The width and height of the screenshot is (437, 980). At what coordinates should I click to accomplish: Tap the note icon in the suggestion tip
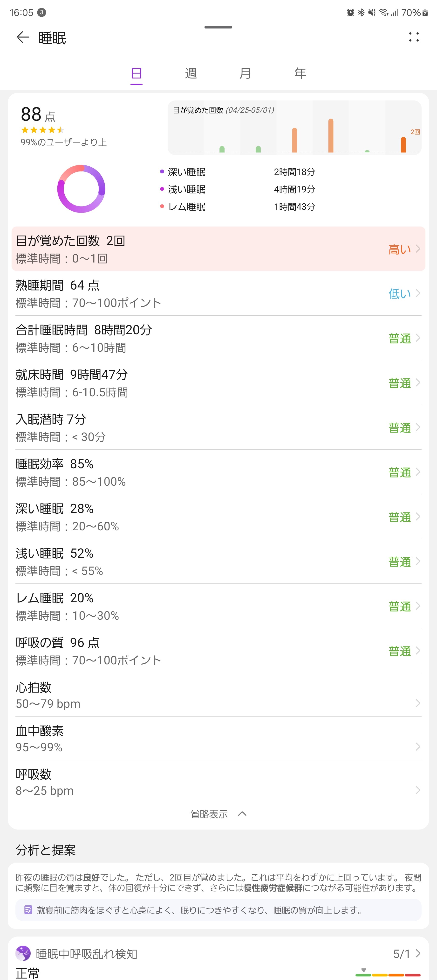[x=28, y=910]
